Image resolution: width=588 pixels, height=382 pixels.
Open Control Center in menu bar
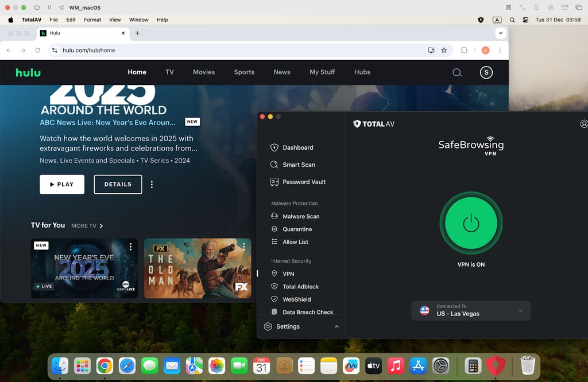526,20
